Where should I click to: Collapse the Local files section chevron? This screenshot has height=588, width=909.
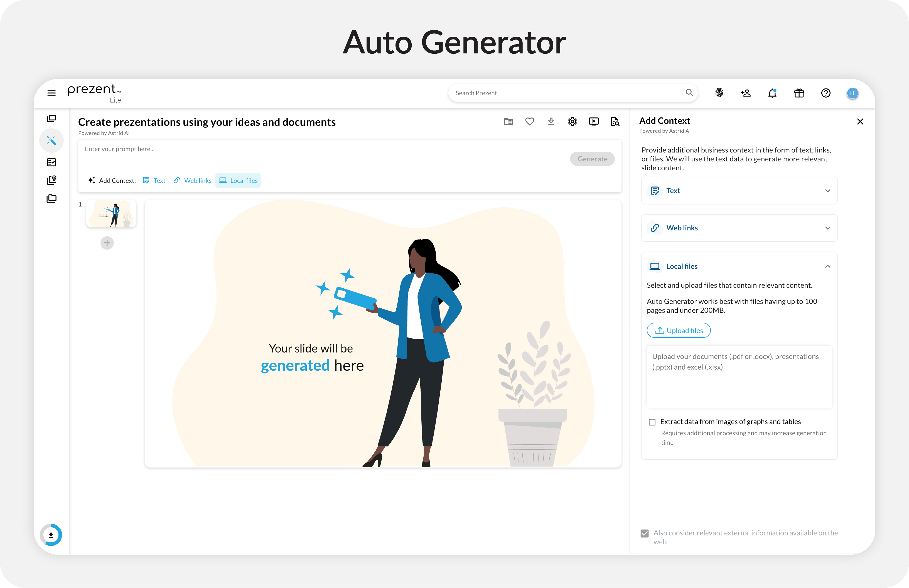coord(828,266)
